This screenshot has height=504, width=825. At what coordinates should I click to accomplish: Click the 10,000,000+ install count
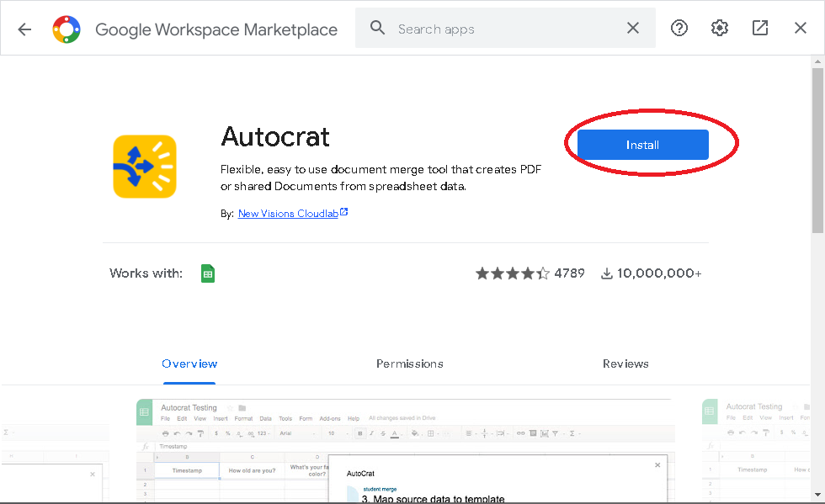[659, 273]
